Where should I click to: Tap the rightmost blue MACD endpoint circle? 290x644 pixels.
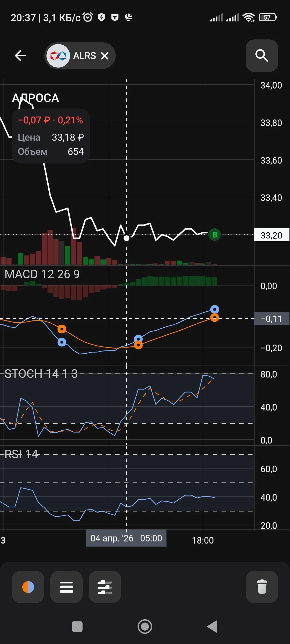(215, 309)
